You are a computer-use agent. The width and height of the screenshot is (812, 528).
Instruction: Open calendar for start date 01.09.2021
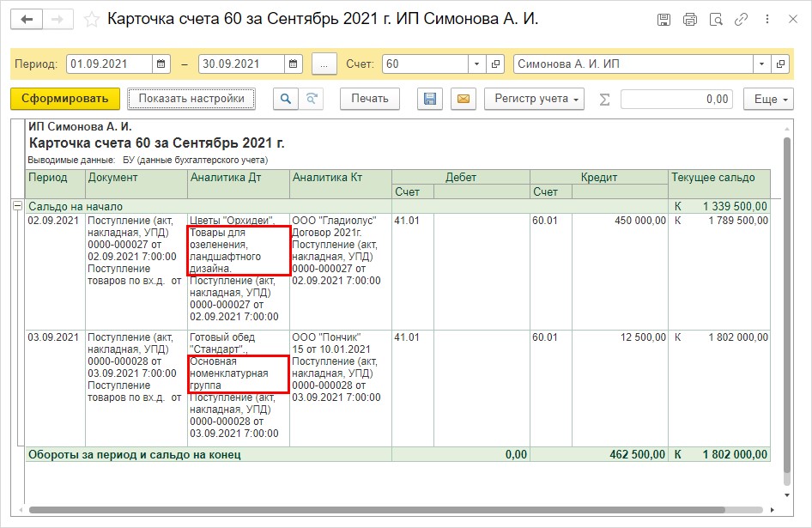point(161,64)
